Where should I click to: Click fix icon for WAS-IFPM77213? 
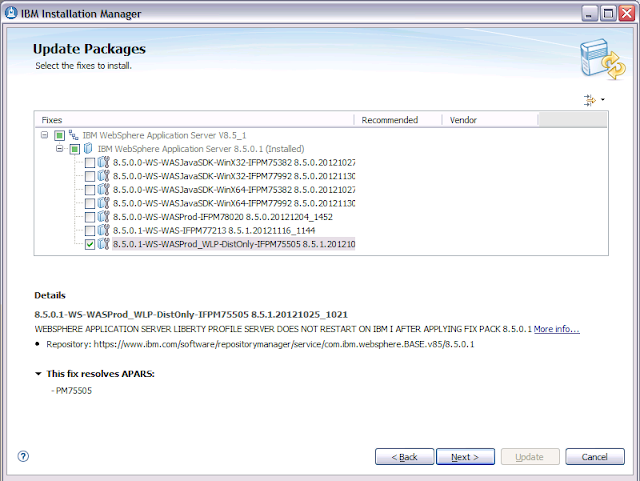[x=104, y=230]
